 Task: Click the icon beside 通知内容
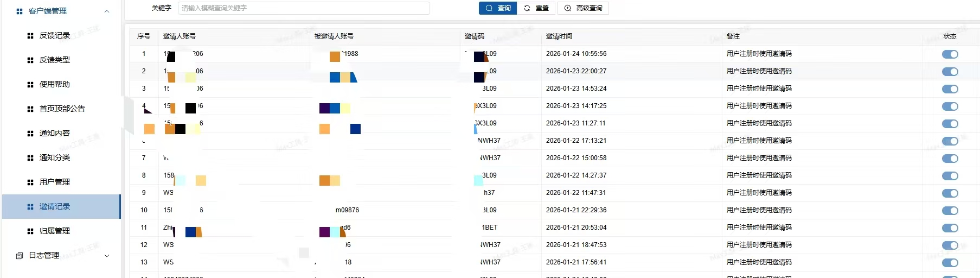click(30, 134)
